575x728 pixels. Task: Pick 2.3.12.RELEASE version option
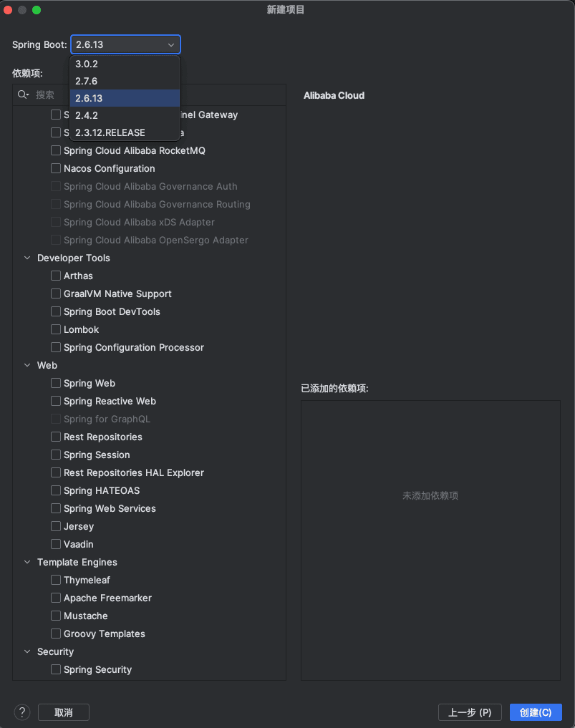(125, 132)
